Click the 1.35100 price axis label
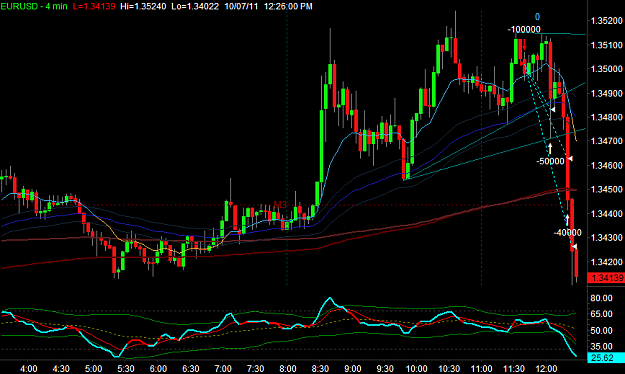This screenshot has height=374, width=625. [x=607, y=45]
